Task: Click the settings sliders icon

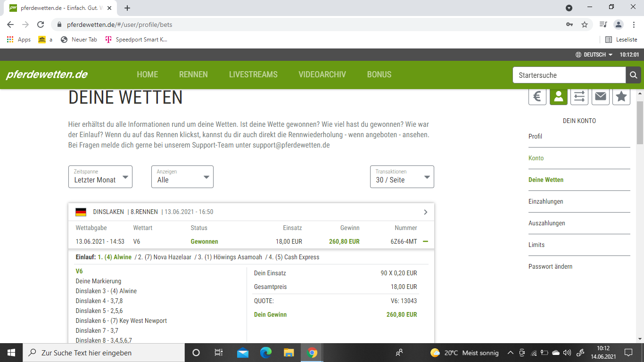Action: click(579, 97)
